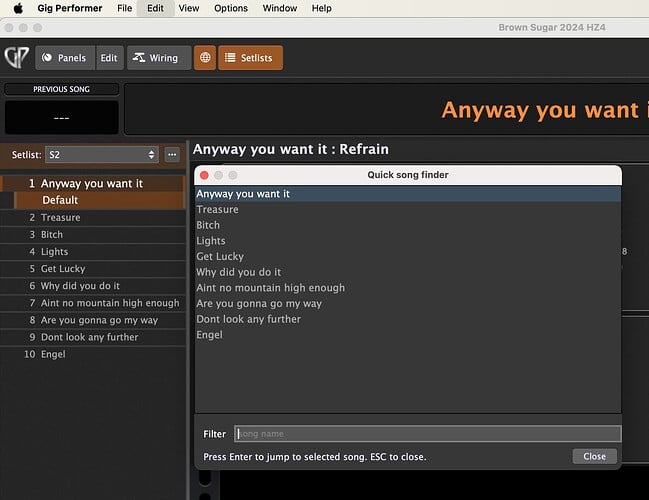Expand the Setlist S2 dropdown
This screenshot has width=649, height=500.
click(x=102, y=155)
